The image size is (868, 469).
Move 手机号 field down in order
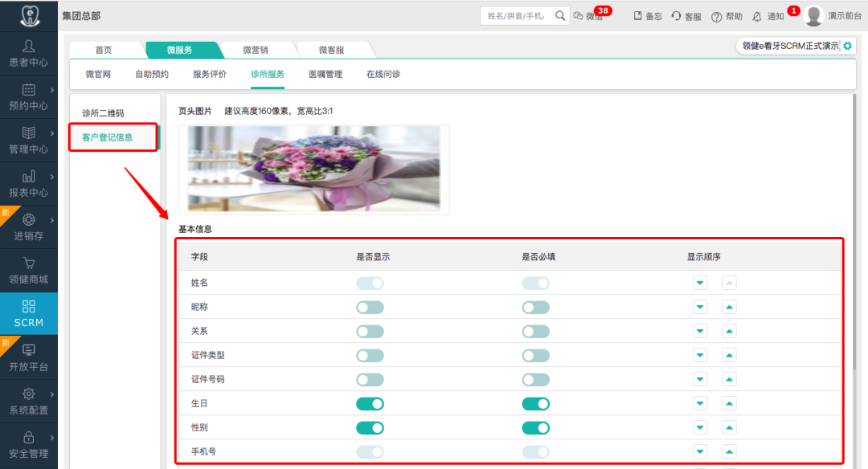tap(700, 452)
